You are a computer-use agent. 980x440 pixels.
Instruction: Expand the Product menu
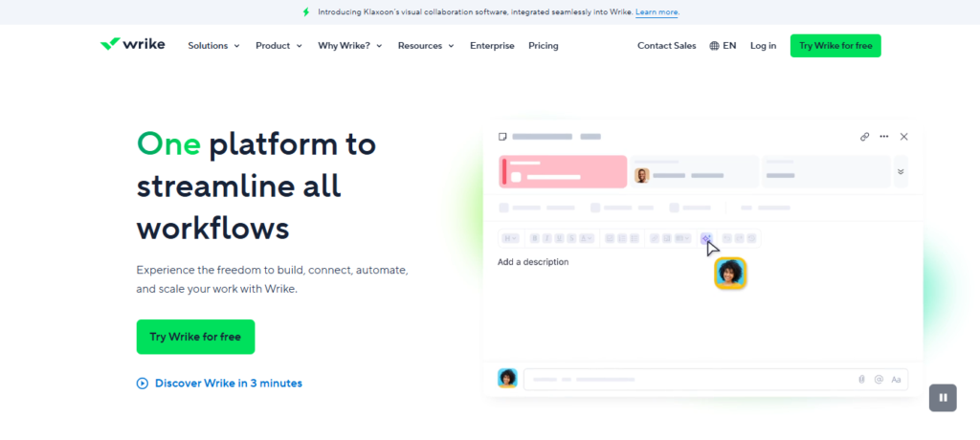278,46
